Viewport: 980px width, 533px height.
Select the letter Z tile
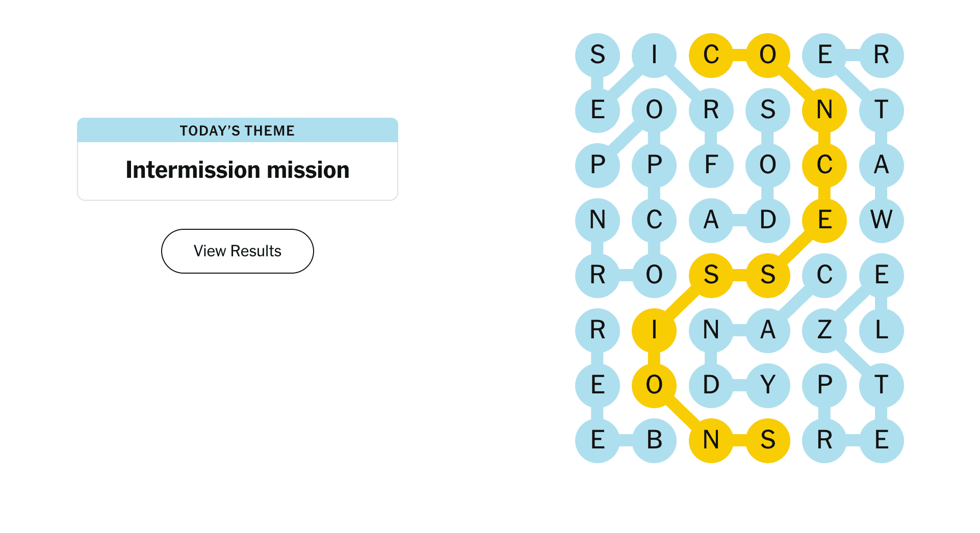pyautogui.click(x=824, y=330)
